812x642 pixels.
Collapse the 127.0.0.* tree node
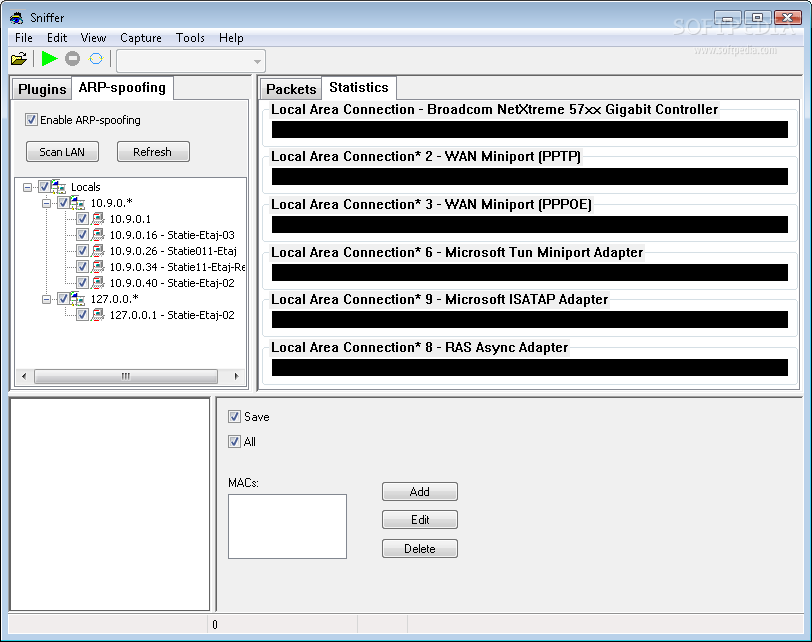tap(47, 299)
